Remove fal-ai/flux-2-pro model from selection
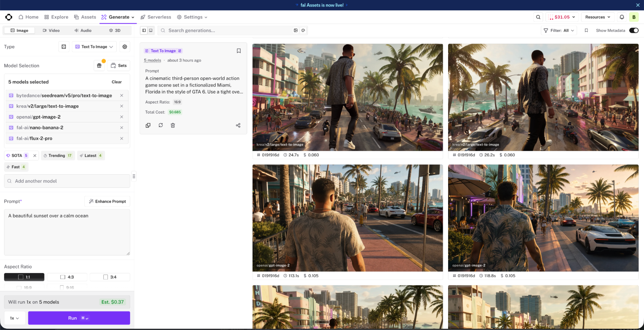Viewport: 644px width, 330px height. (121, 138)
